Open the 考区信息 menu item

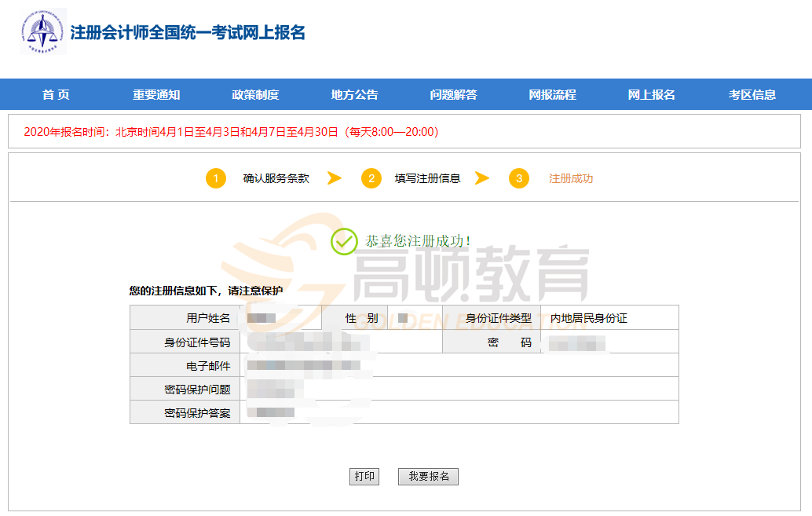[752, 94]
